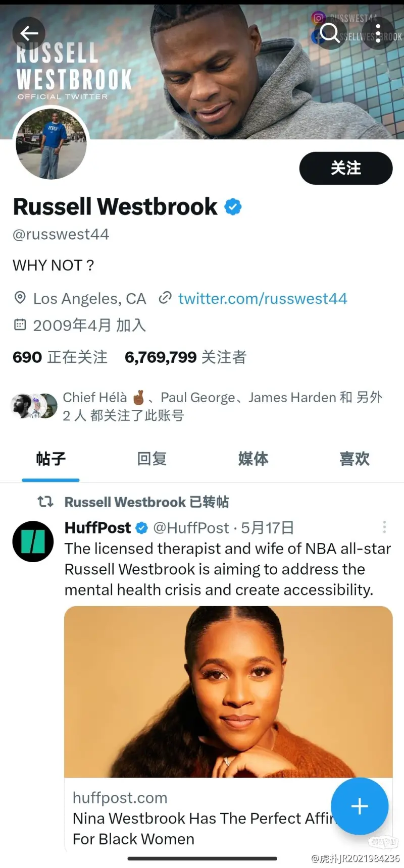The height and width of the screenshot is (868, 404).
Task: Tap the HuffPost avatar logo
Action: pos(33,541)
